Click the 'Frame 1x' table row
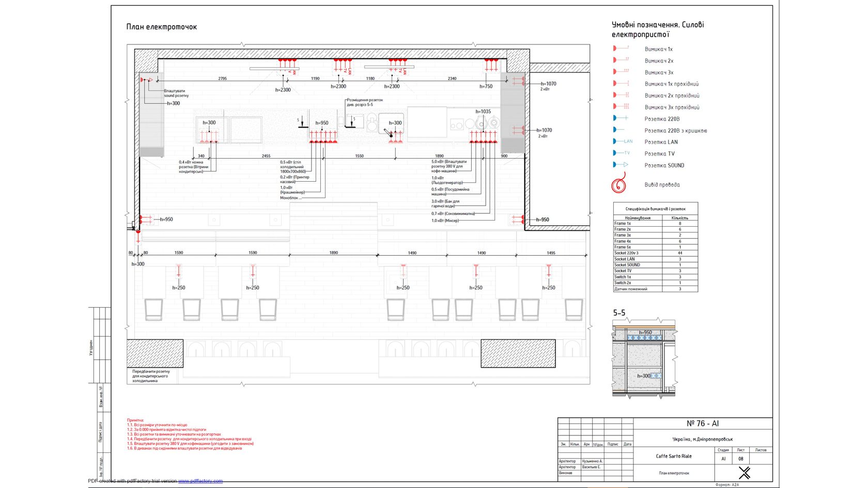Viewport: 868px width, 488px height. pyautogui.click(x=656, y=224)
